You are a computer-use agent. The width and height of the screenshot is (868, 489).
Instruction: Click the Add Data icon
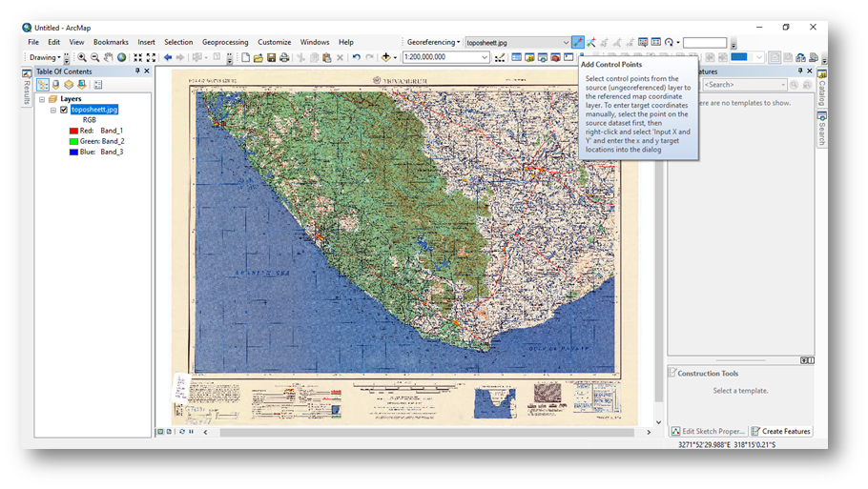tap(386, 57)
